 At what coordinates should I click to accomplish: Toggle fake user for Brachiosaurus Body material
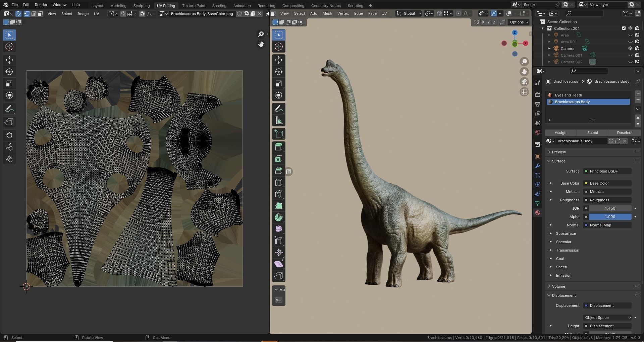pyautogui.click(x=611, y=141)
